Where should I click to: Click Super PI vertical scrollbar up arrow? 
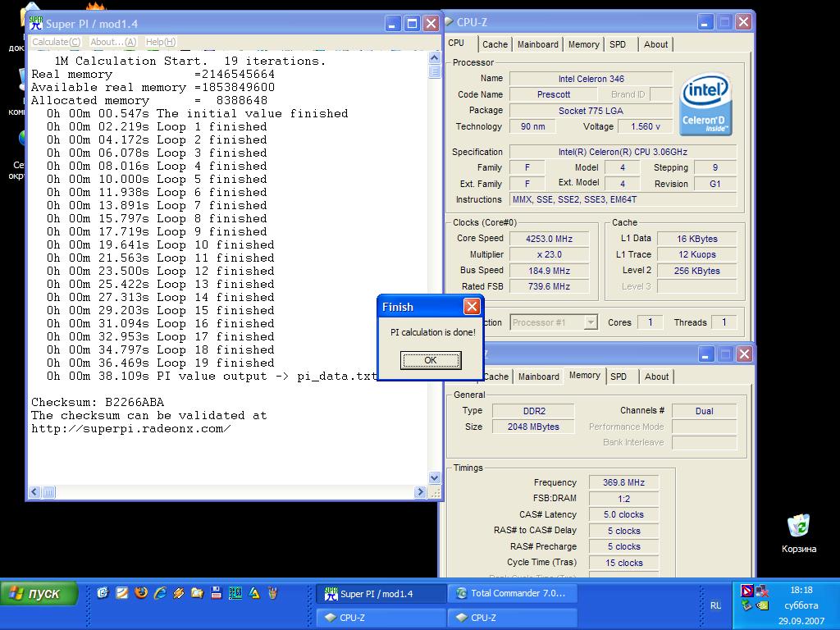pos(435,57)
